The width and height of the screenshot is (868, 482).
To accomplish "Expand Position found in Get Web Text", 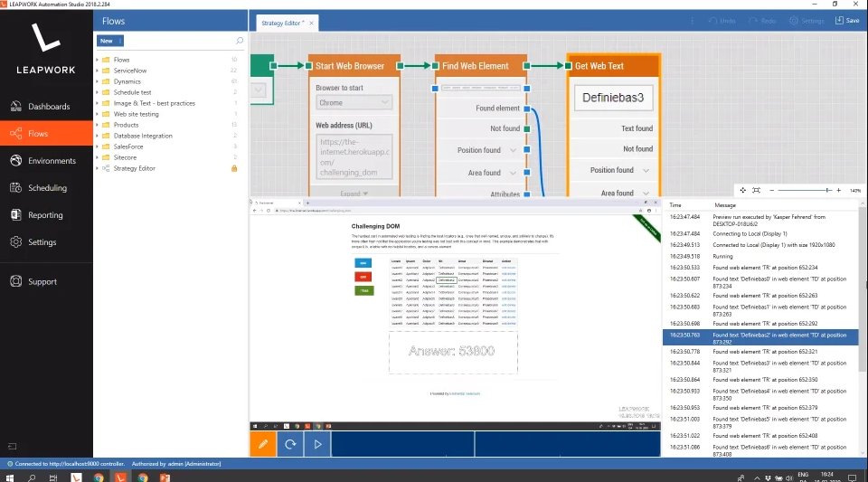I will click(x=646, y=170).
